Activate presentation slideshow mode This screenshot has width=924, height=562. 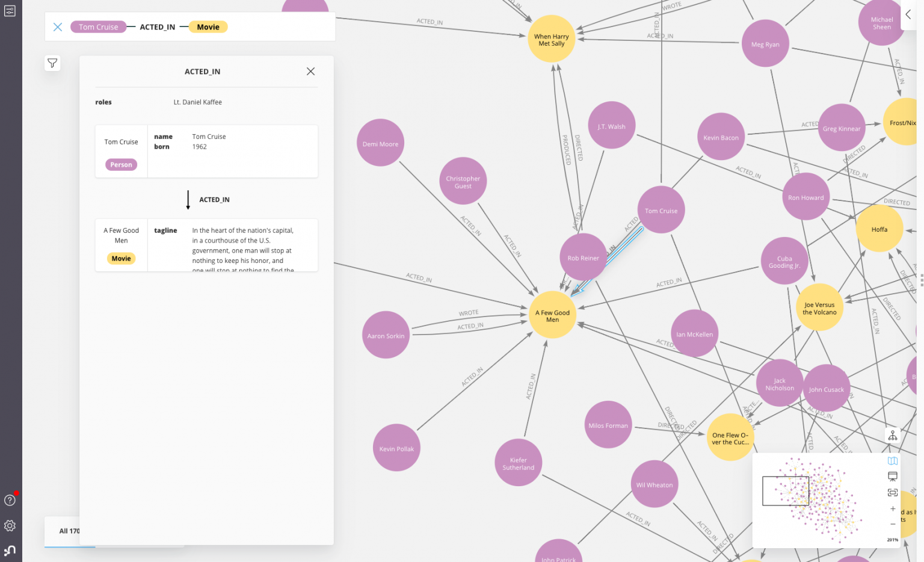893,476
